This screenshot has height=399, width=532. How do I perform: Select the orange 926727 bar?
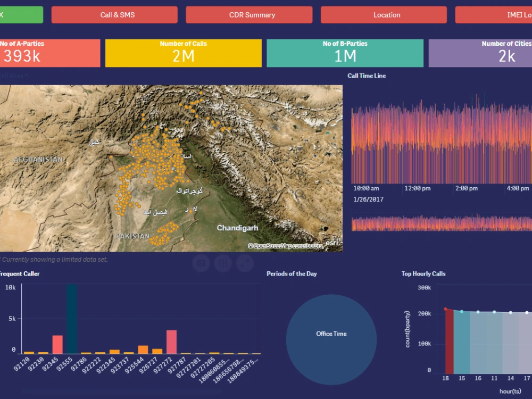(x=157, y=352)
